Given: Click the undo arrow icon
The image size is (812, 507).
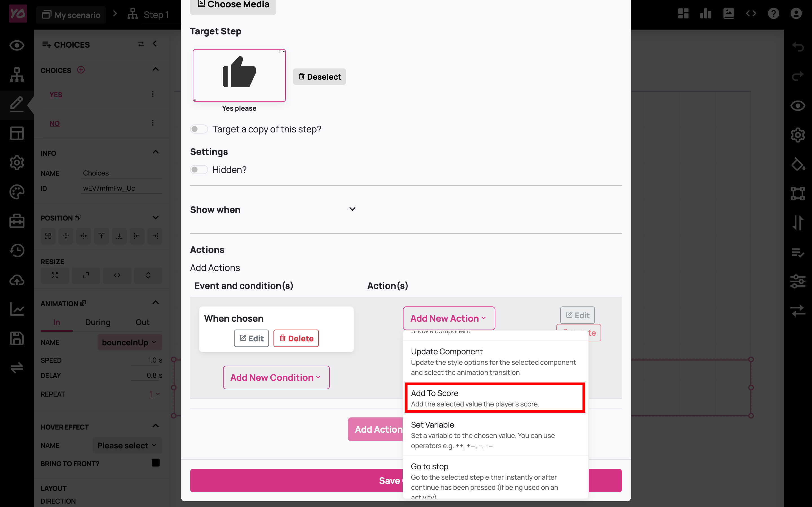Looking at the screenshot, I should [x=798, y=46].
